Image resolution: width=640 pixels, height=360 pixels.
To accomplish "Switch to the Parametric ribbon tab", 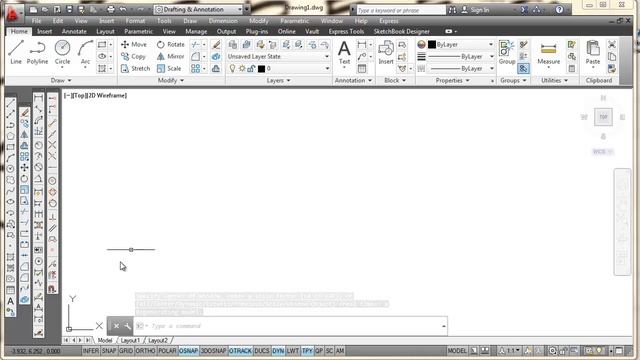I will tap(138, 31).
